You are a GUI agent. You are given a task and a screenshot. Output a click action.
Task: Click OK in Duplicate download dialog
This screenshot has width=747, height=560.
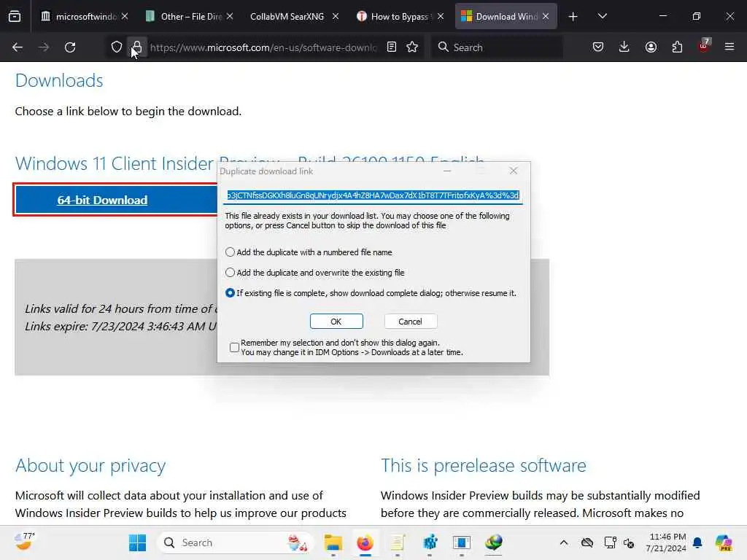point(336,322)
